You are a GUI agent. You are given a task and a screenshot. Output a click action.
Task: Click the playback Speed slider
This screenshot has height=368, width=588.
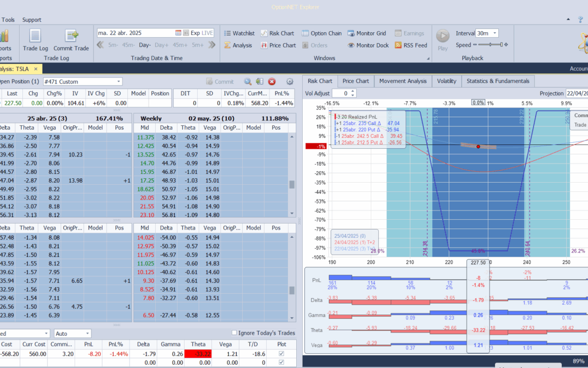coord(491,45)
